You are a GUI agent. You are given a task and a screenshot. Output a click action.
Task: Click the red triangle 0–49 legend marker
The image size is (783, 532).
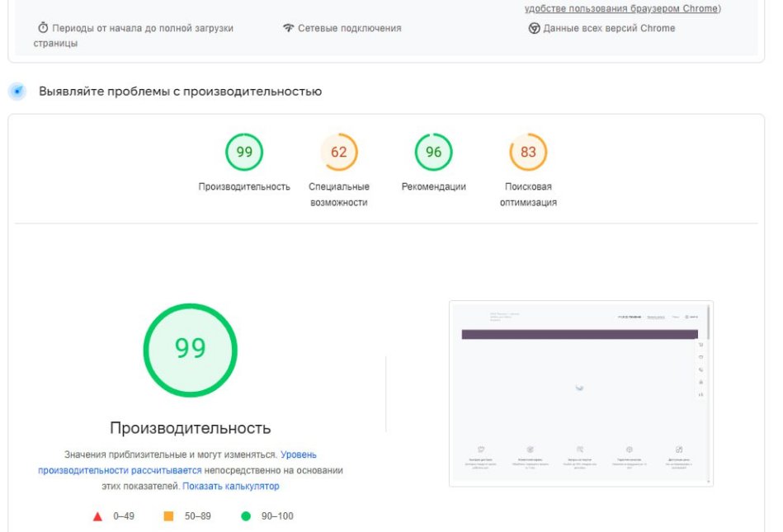(97, 516)
